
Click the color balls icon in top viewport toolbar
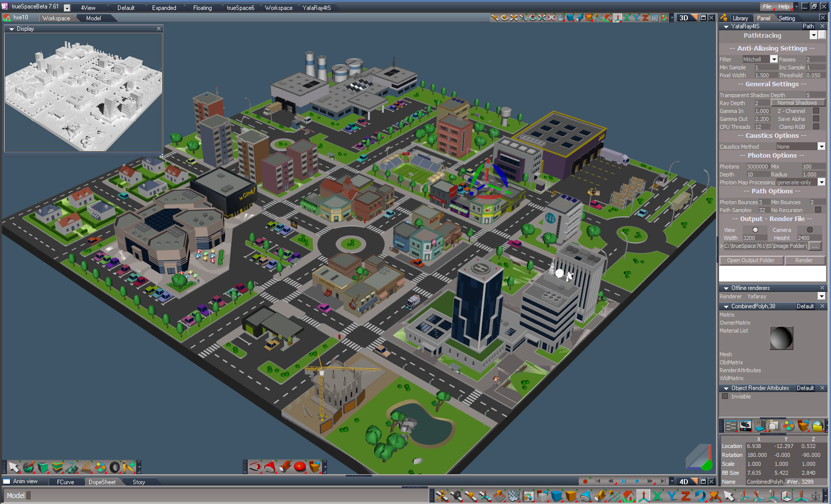(x=664, y=17)
